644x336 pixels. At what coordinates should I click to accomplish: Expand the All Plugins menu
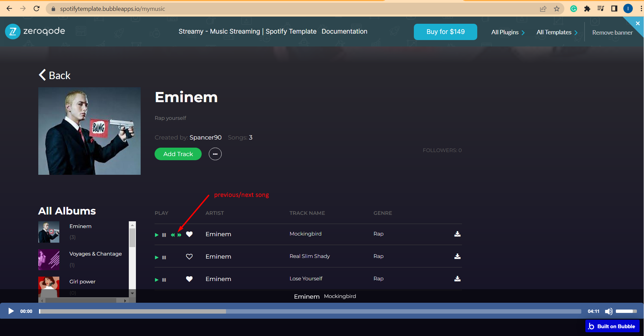[x=508, y=32]
